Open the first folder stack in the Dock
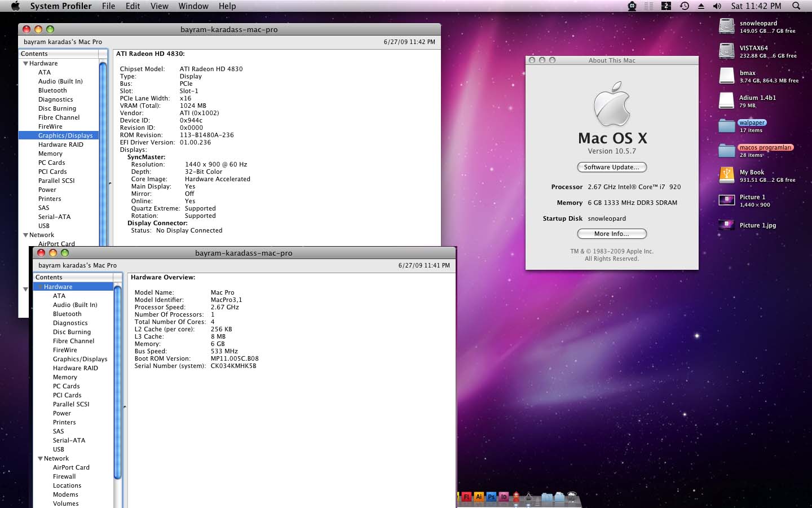 point(547,497)
